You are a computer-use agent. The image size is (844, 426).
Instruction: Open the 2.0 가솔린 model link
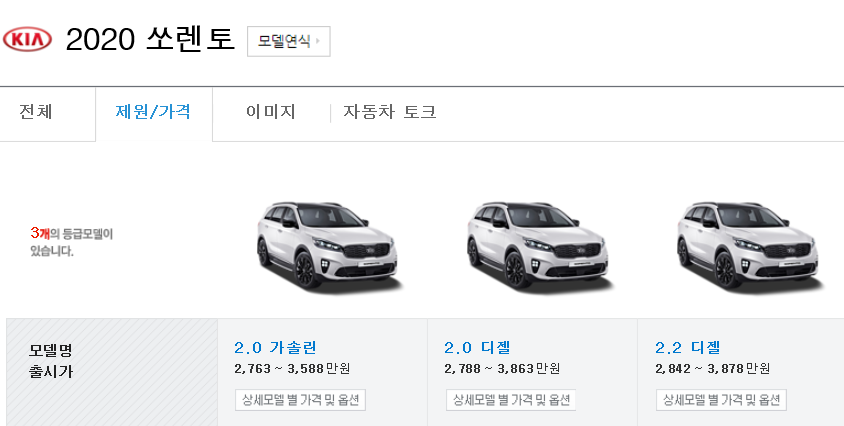pos(275,348)
